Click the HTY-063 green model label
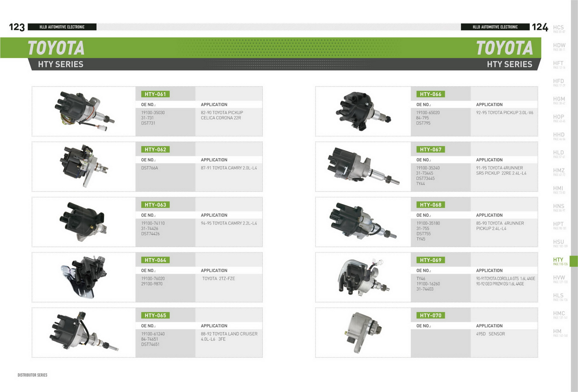 (155, 205)
